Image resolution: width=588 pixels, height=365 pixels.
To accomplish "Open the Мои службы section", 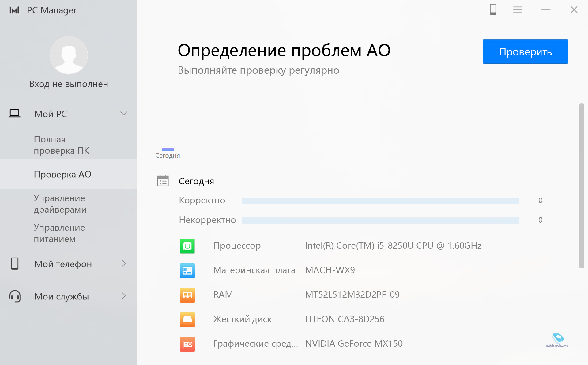I will pyautogui.click(x=69, y=296).
